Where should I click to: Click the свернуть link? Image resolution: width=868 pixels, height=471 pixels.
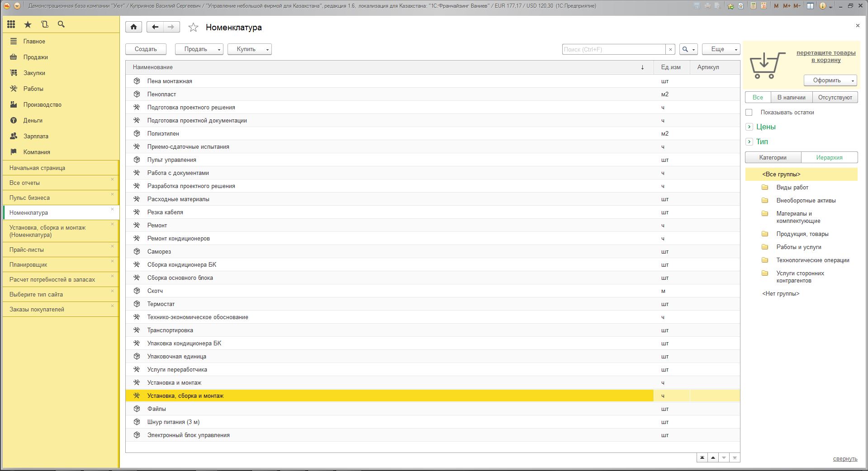(x=845, y=458)
